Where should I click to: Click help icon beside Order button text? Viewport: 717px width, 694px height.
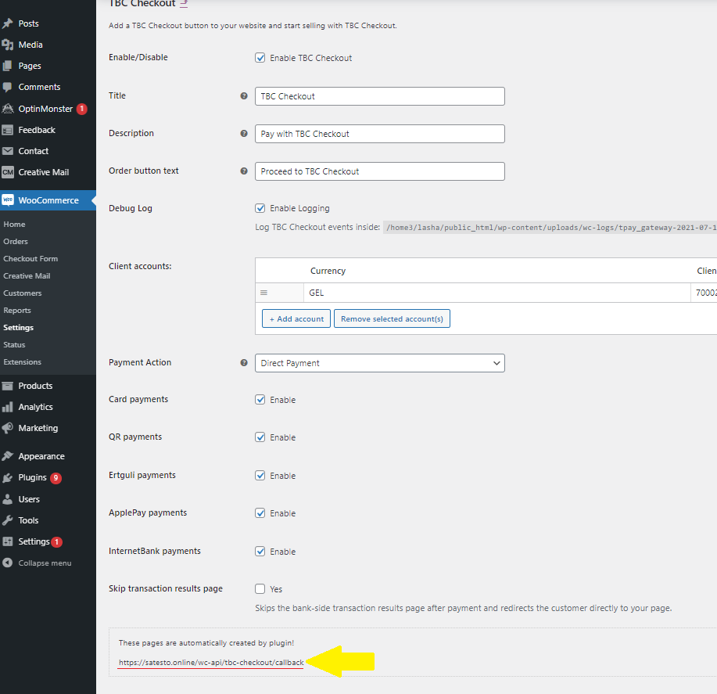[x=244, y=171]
